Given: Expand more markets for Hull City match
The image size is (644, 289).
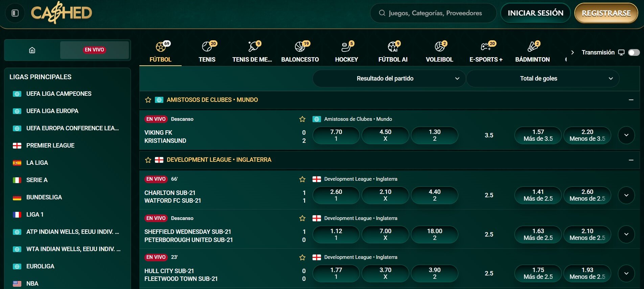Looking at the screenshot, I should coord(626,273).
